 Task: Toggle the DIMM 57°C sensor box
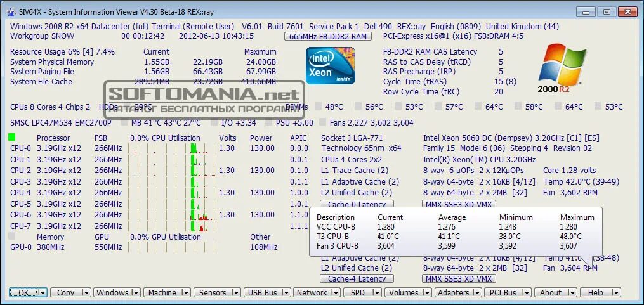click(438, 107)
